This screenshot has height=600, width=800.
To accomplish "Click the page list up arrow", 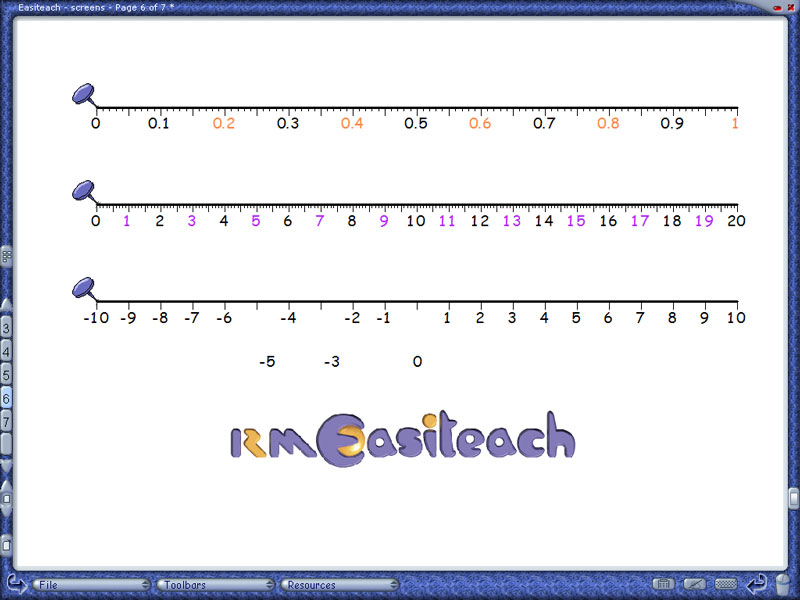I will pyautogui.click(x=6, y=305).
